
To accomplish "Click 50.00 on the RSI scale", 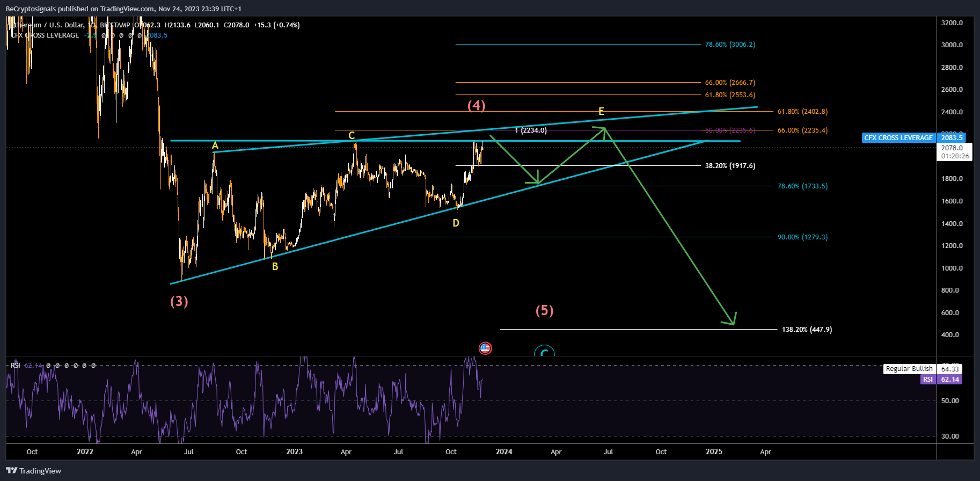I will click(950, 401).
